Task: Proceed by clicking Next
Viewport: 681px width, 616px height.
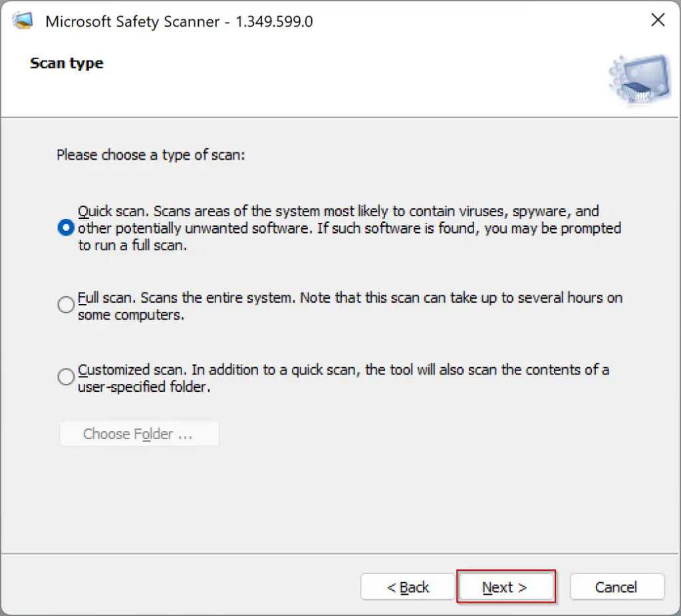Action: [x=505, y=587]
